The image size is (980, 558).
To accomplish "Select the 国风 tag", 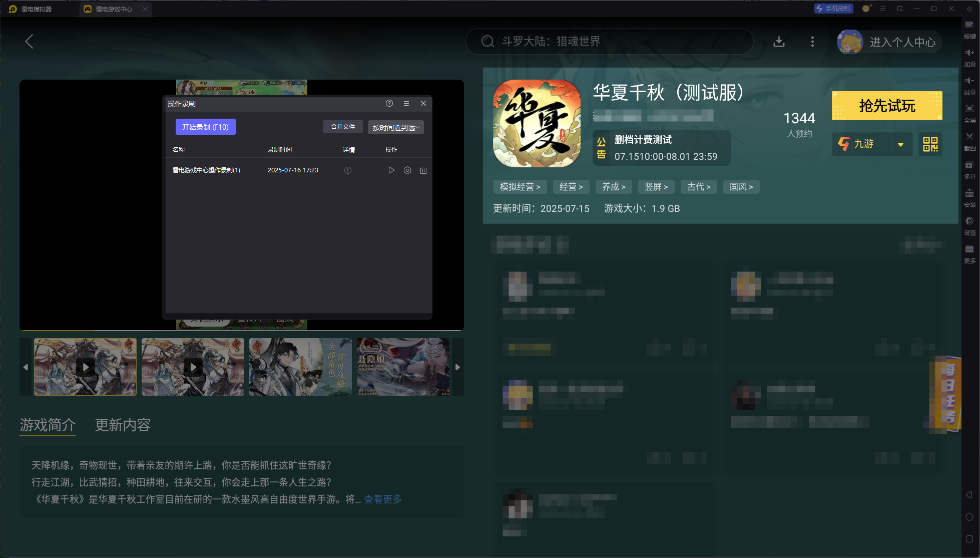I will point(741,187).
